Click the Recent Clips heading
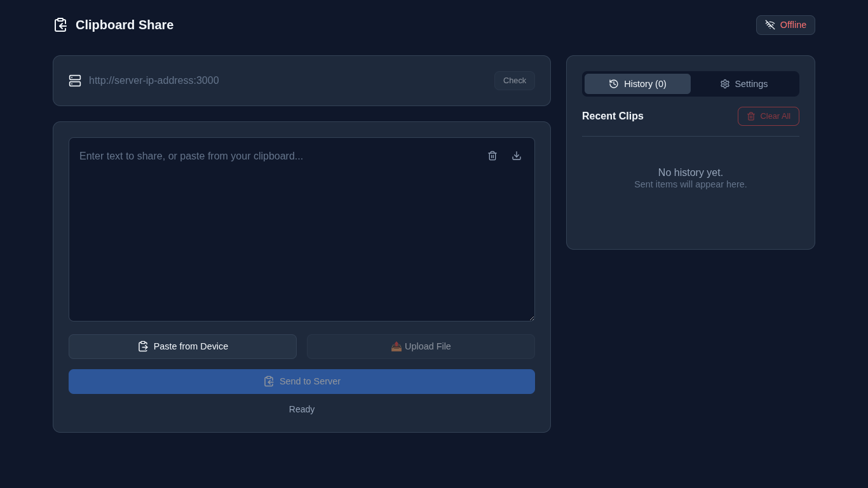 coord(613,116)
